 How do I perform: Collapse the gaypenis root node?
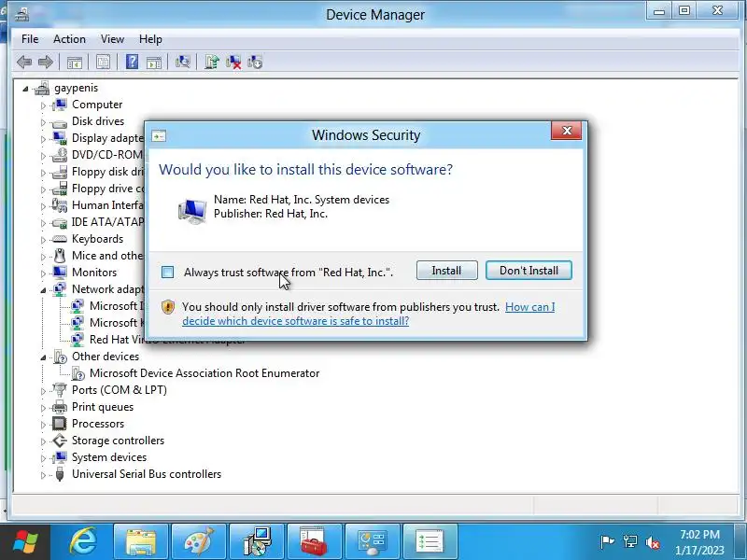[25, 89]
